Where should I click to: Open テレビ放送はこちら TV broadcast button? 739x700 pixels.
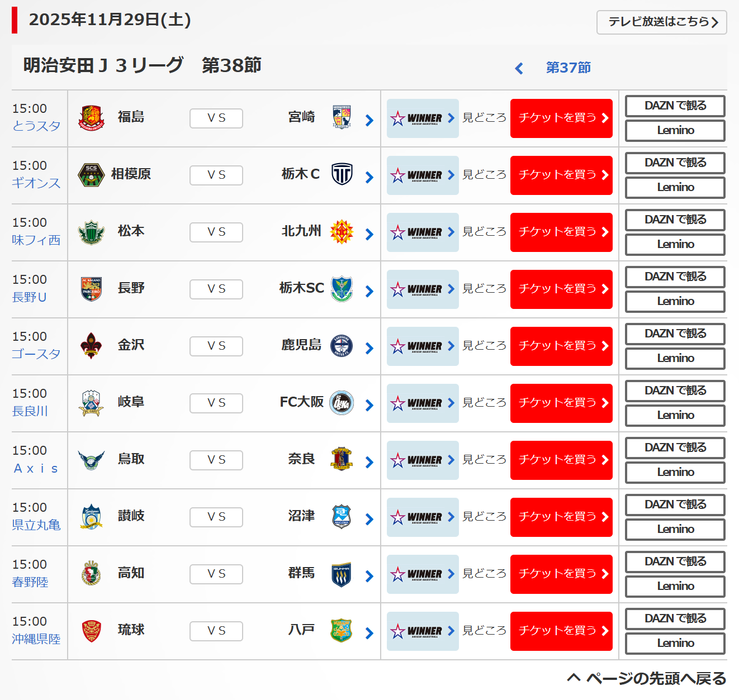(x=661, y=22)
